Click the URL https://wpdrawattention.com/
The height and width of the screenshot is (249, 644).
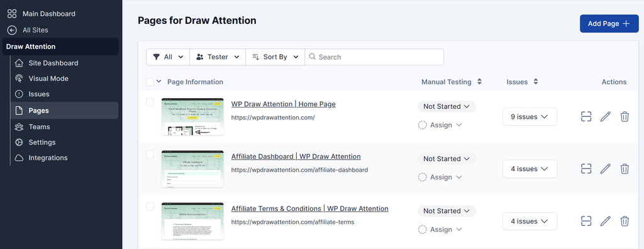click(x=273, y=118)
